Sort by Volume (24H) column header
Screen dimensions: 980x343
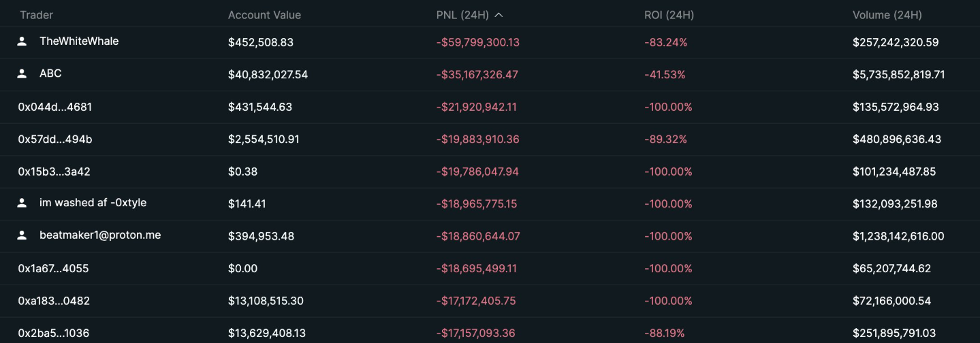coord(887,15)
